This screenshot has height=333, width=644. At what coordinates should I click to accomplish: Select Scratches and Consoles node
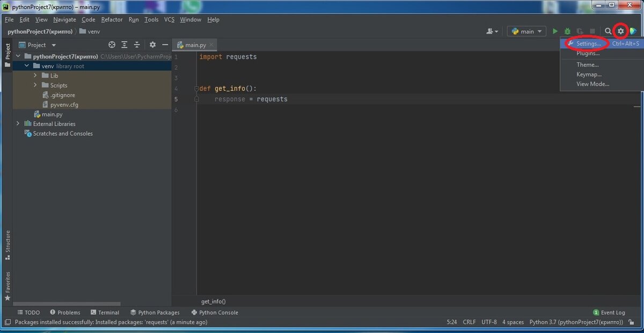(x=59, y=134)
